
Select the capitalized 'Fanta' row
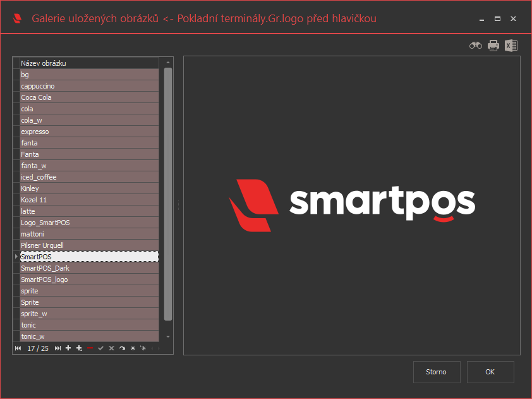pos(89,154)
